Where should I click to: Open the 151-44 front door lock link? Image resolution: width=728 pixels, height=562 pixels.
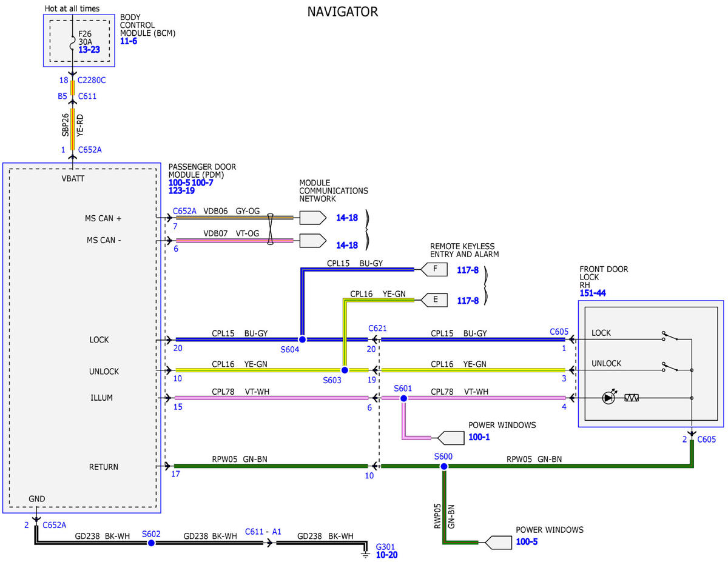593,293
